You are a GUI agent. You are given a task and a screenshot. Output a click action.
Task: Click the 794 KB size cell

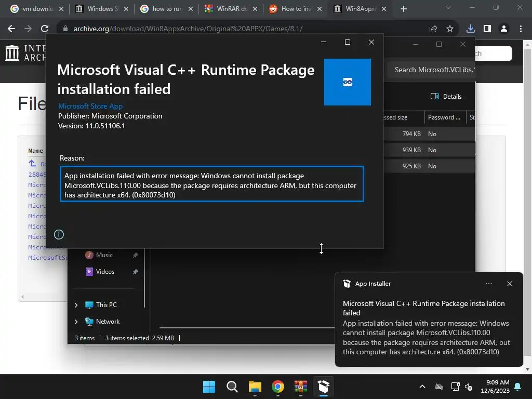pos(411,134)
